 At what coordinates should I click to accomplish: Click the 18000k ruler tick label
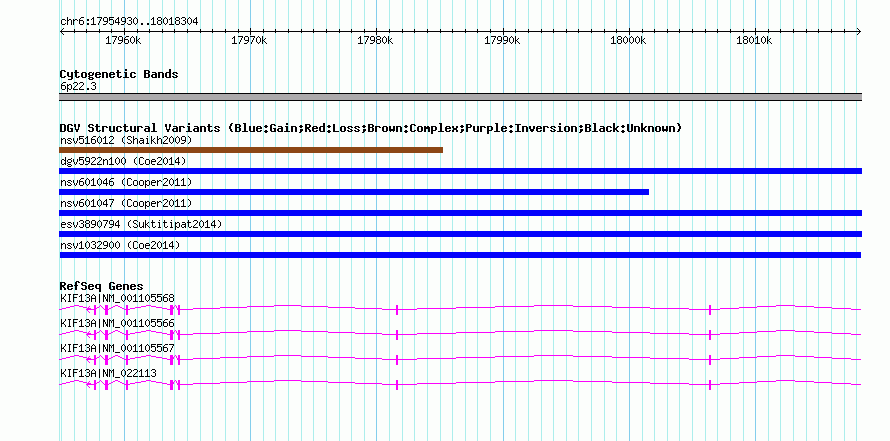(628, 41)
